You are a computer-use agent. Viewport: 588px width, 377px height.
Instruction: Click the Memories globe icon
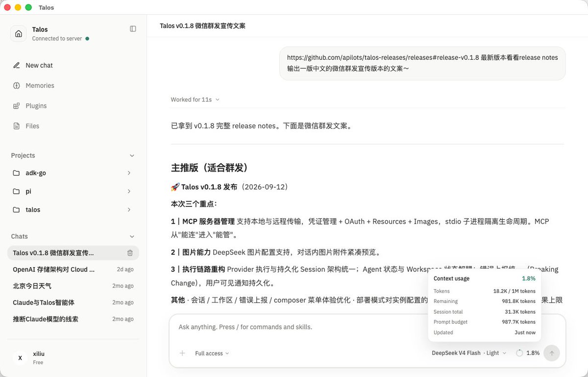click(x=17, y=85)
